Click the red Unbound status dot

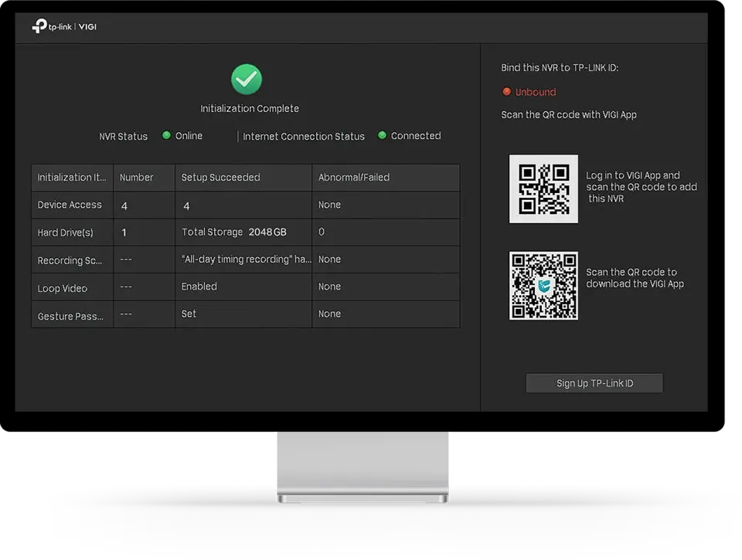tap(506, 91)
